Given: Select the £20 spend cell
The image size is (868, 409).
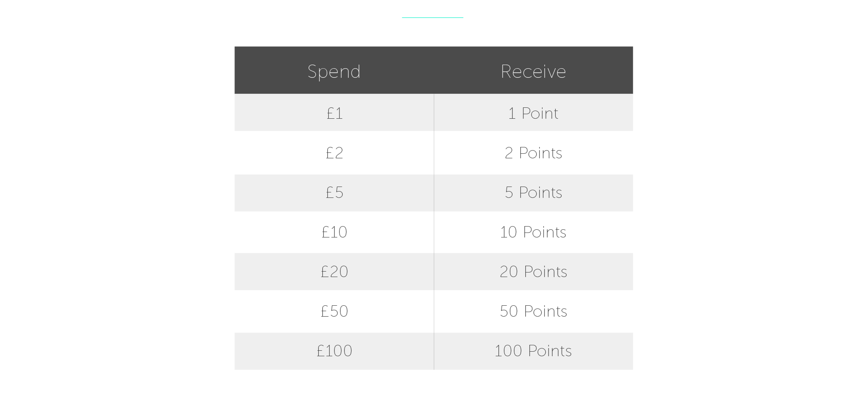Looking at the screenshot, I should click(334, 272).
